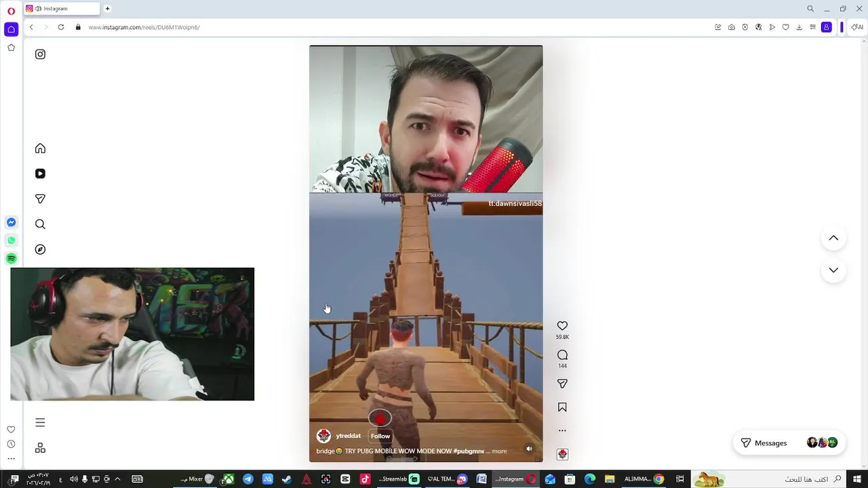Viewport: 868px width, 488px height.
Task: Save the reel with bookmark icon
Action: [562, 407]
